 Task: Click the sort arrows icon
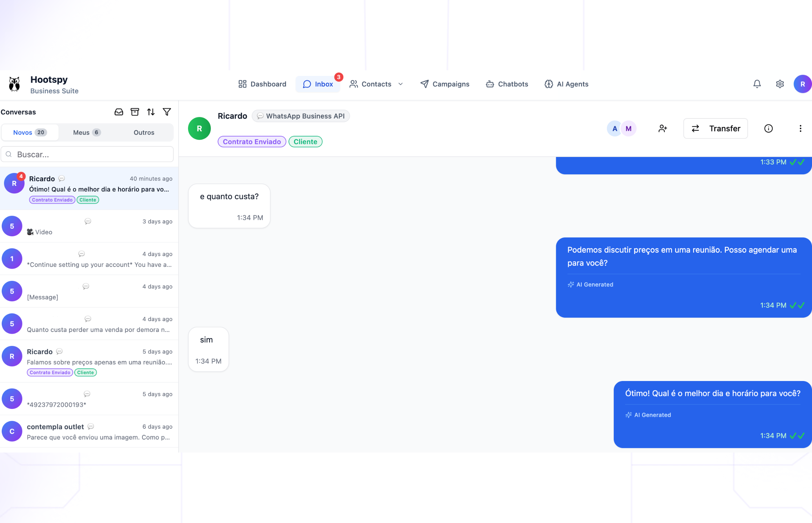point(151,112)
